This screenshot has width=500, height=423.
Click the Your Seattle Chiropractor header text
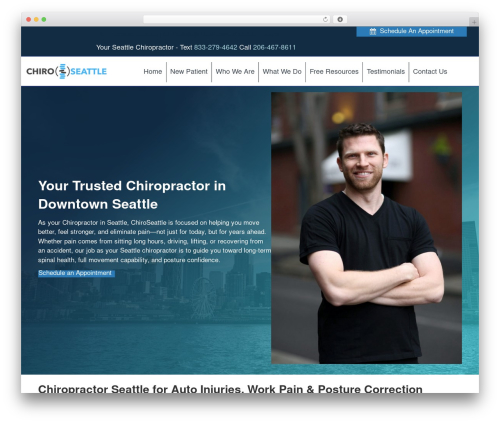click(x=135, y=47)
